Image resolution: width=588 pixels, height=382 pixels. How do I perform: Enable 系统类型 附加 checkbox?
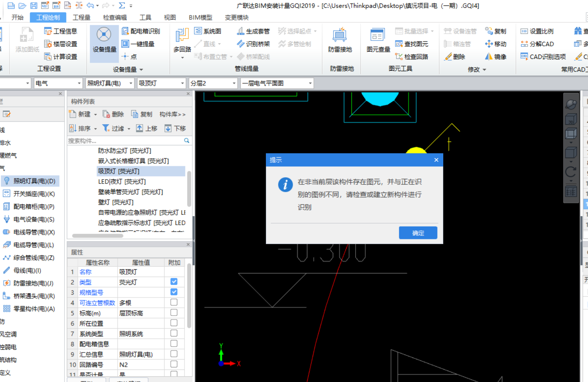tap(174, 333)
